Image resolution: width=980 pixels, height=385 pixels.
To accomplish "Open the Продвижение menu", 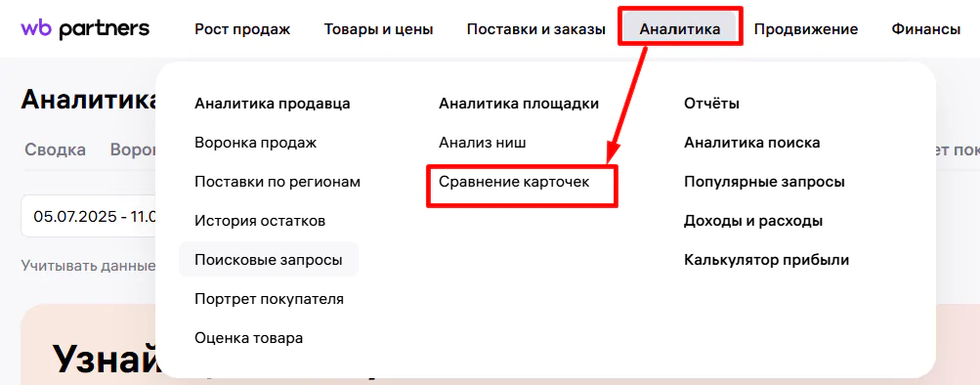I will pyautogui.click(x=806, y=29).
